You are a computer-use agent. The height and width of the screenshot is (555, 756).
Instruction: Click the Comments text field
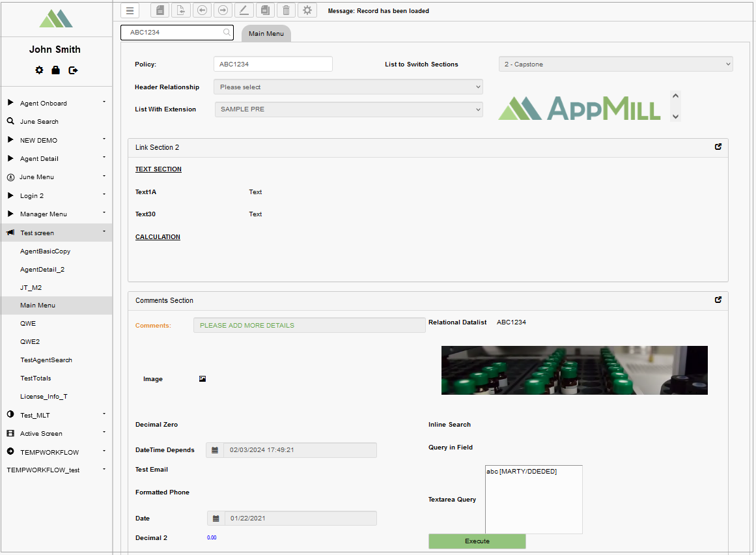309,326
